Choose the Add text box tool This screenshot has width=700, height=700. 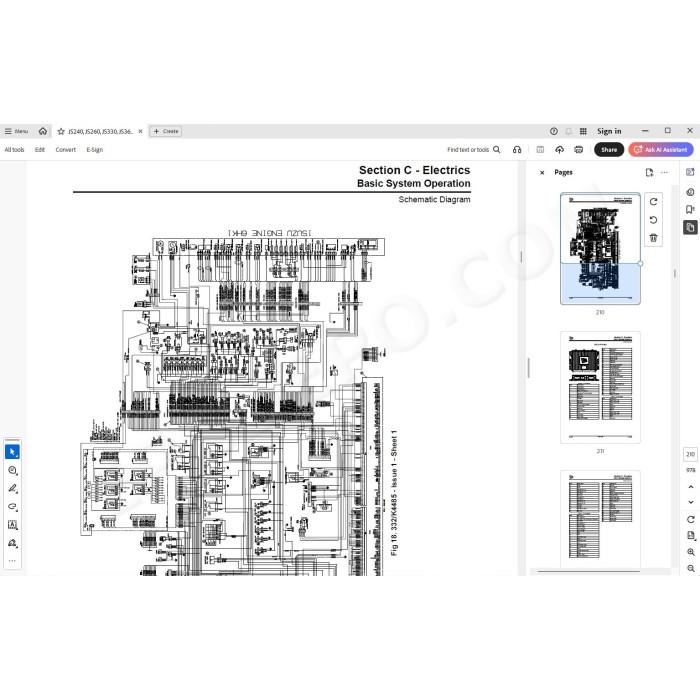click(12, 525)
